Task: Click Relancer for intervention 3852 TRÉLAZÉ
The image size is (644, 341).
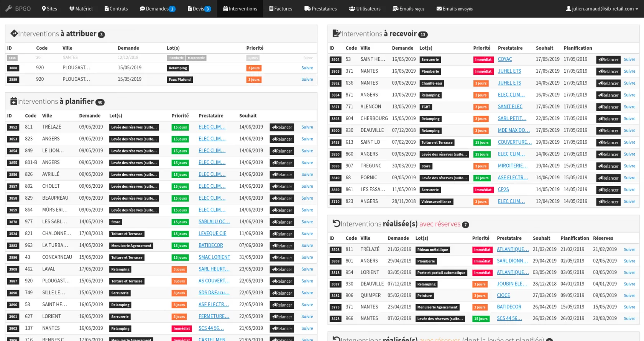Action: click(x=282, y=127)
